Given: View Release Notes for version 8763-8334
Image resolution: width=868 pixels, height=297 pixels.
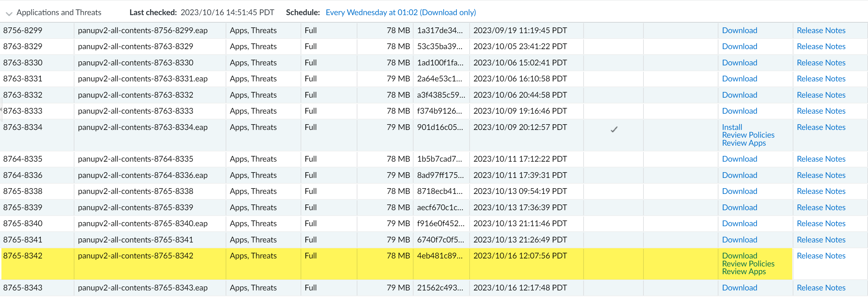Looking at the screenshot, I should [820, 127].
